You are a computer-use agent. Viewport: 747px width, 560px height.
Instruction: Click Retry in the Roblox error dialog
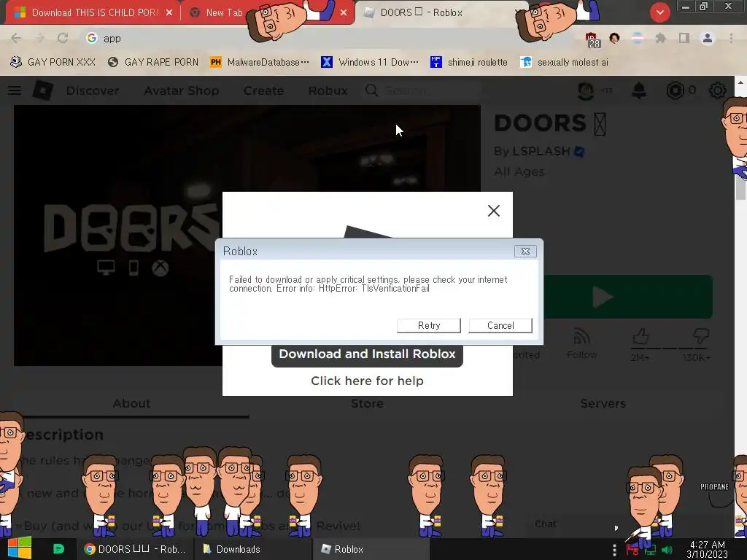pyautogui.click(x=429, y=325)
